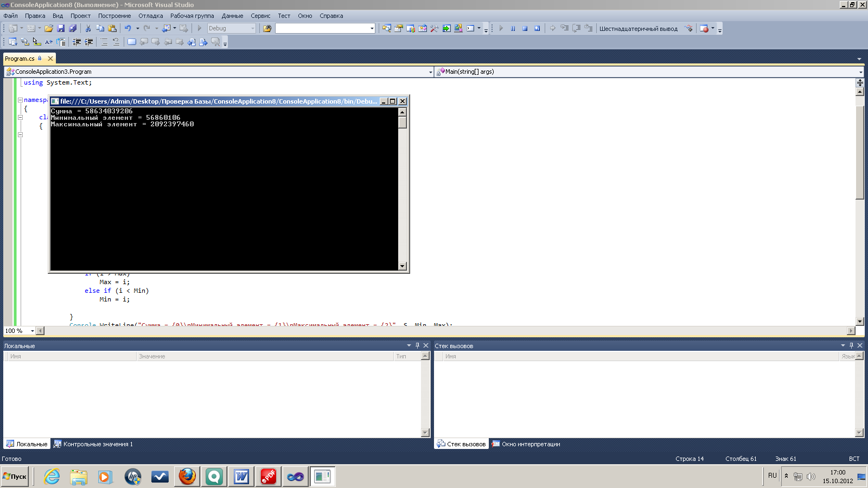Switch to the Окно интерпретации tab

526,444
